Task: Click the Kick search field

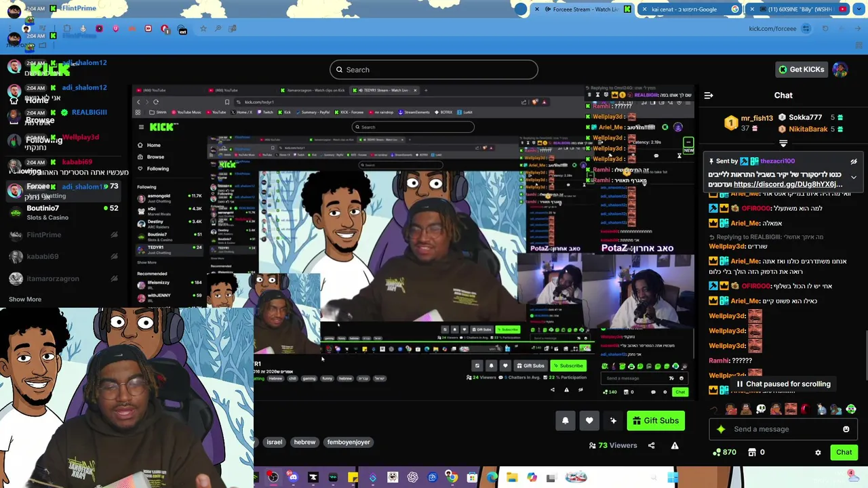Action: click(x=434, y=69)
